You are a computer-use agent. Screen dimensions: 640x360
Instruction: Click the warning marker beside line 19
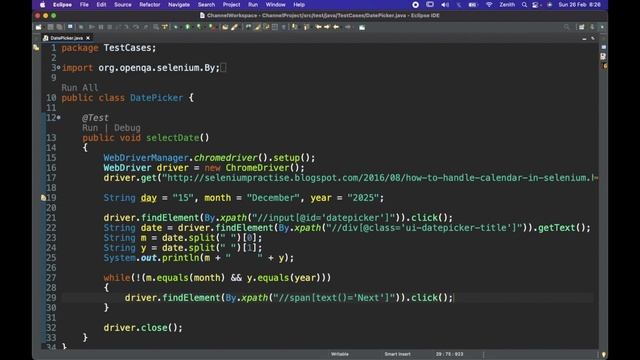43,198
